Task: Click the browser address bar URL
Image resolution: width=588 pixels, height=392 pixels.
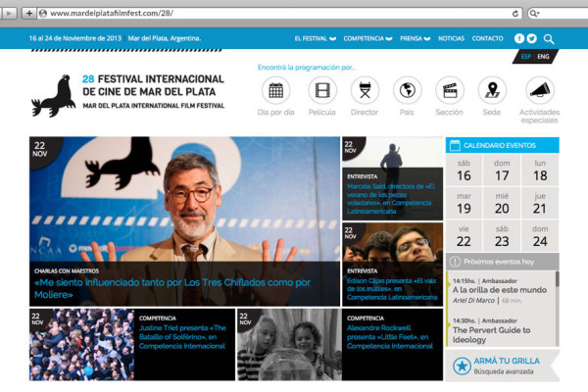Action: (112, 13)
